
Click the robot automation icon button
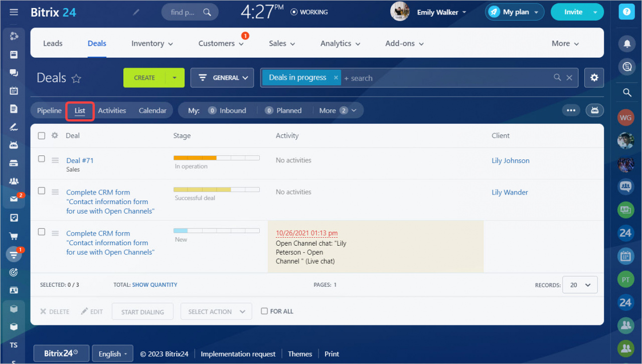pyautogui.click(x=595, y=110)
